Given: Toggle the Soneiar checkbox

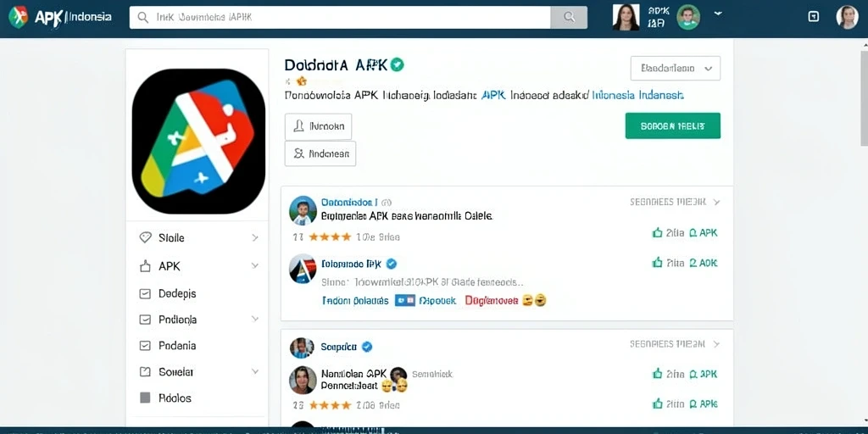Looking at the screenshot, I should point(145,372).
